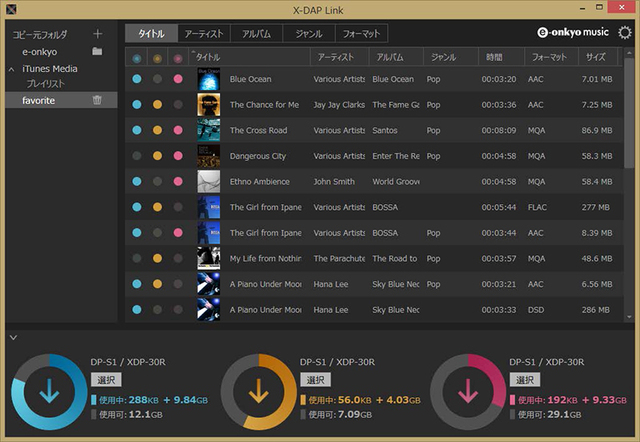The height and width of the screenshot is (442, 640).
Task: Click the plus icon beside コピー元フォルダ
Action: point(97,34)
